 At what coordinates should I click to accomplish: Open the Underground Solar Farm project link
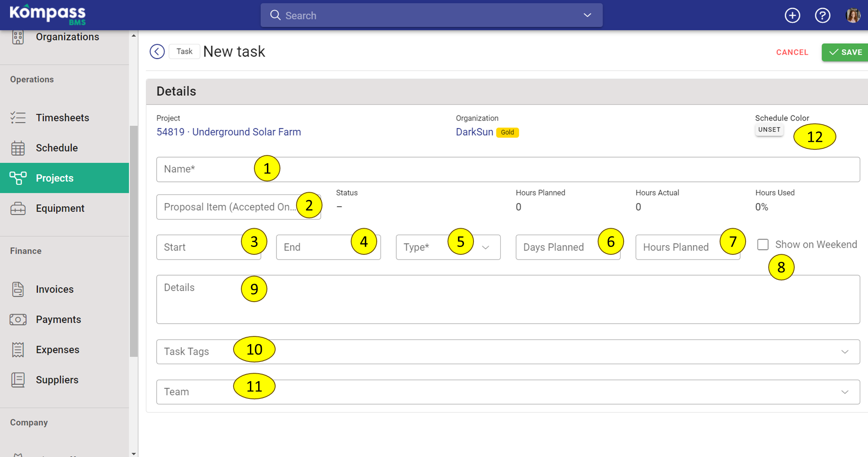coord(247,132)
